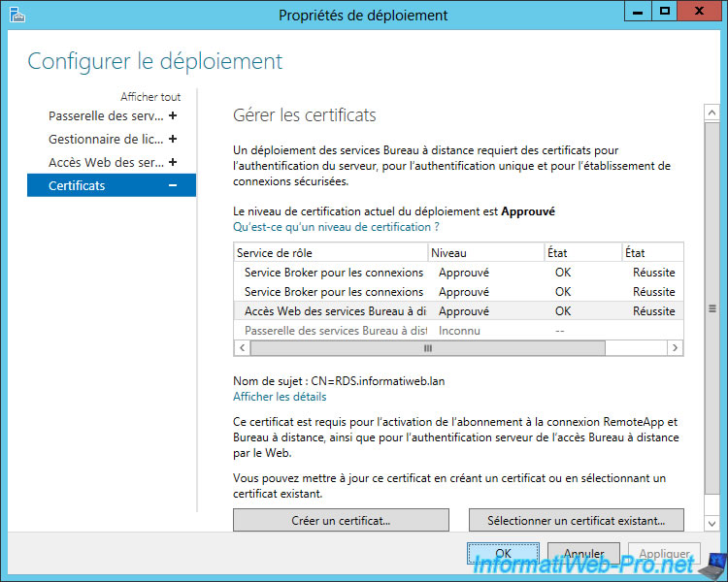728x582 pixels.
Task: Click the deployment properties window icon
Action: (x=17, y=15)
